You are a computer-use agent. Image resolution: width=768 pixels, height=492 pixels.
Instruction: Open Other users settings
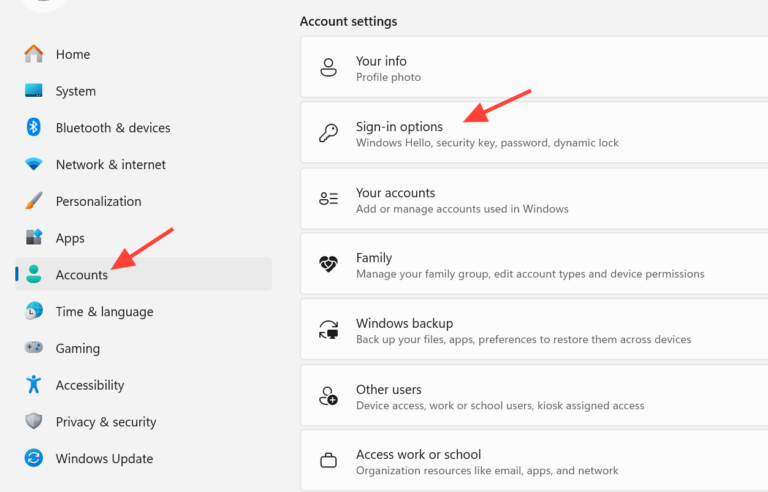pos(534,395)
